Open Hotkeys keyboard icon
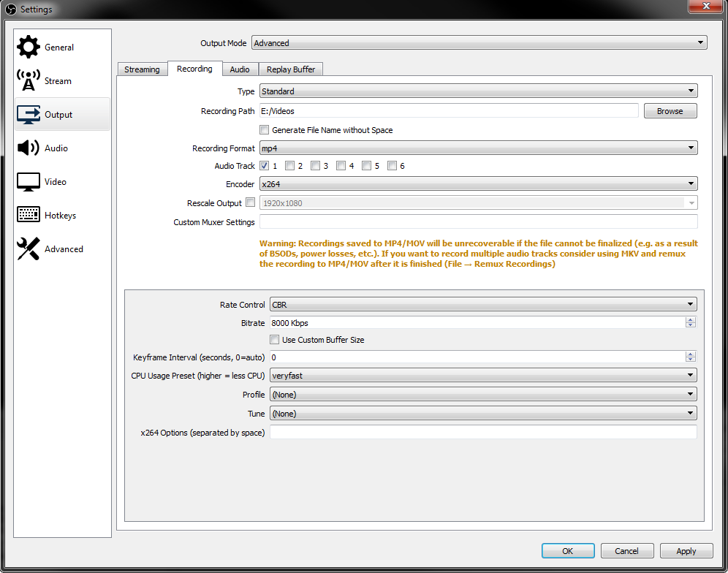The height and width of the screenshot is (573, 728). [29, 216]
